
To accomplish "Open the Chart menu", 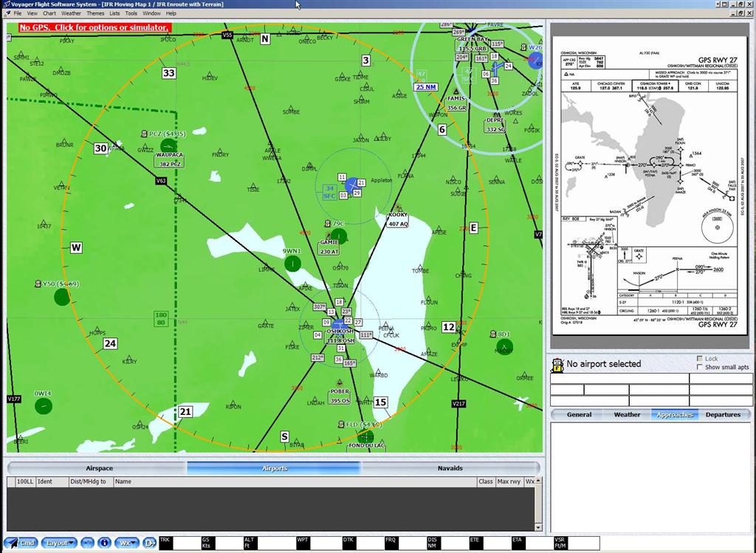I will [49, 13].
